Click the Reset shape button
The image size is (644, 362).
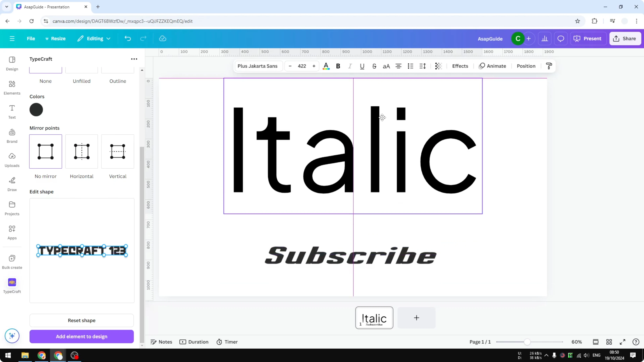82,321
